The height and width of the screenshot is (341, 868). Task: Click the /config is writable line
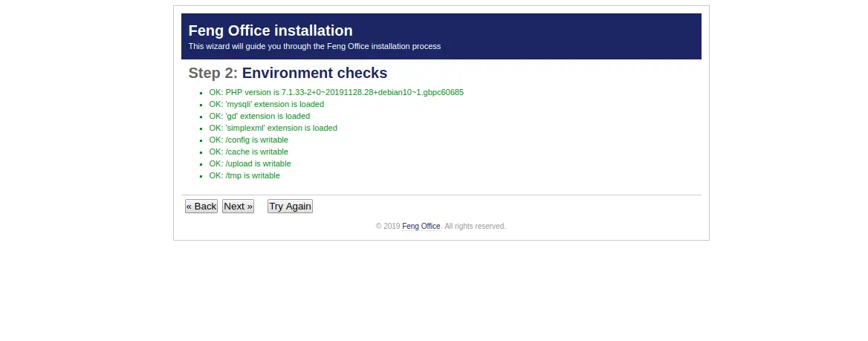[248, 140]
